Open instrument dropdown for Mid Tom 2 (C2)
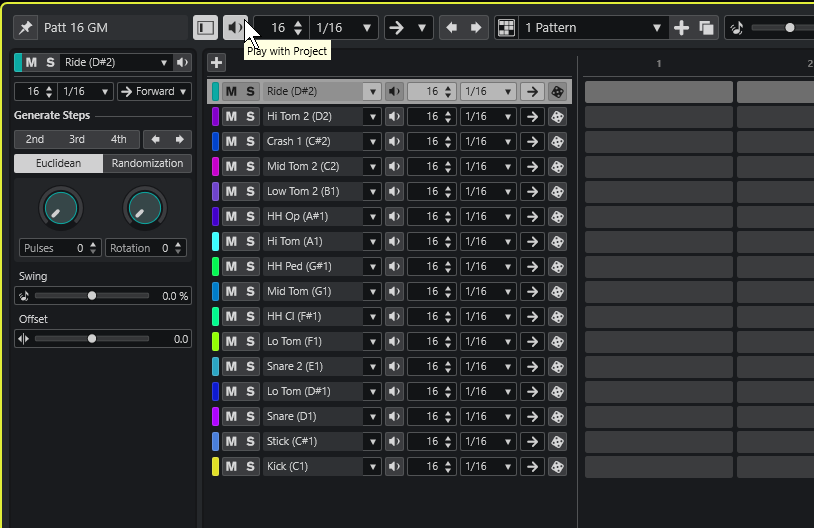This screenshot has height=528, width=814. point(372,166)
